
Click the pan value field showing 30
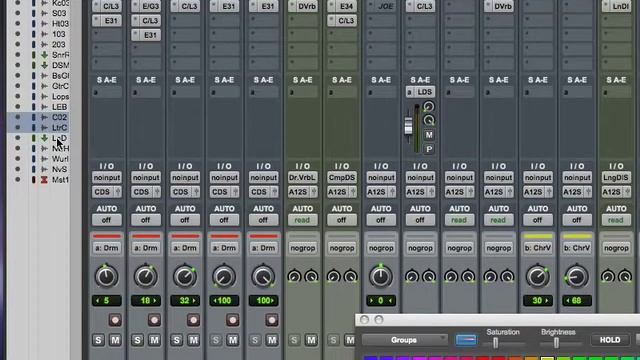pos(538,301)
